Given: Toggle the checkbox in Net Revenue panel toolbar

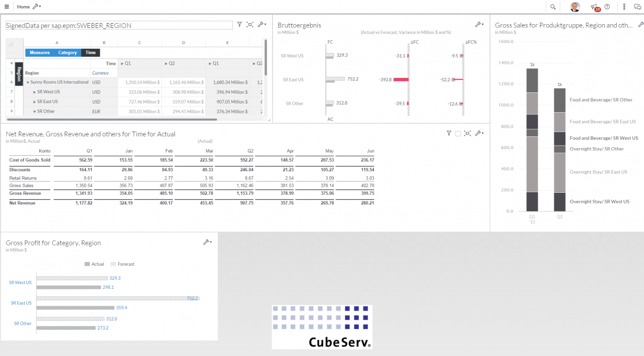Looking at the screenshot, I should [457, 133].
